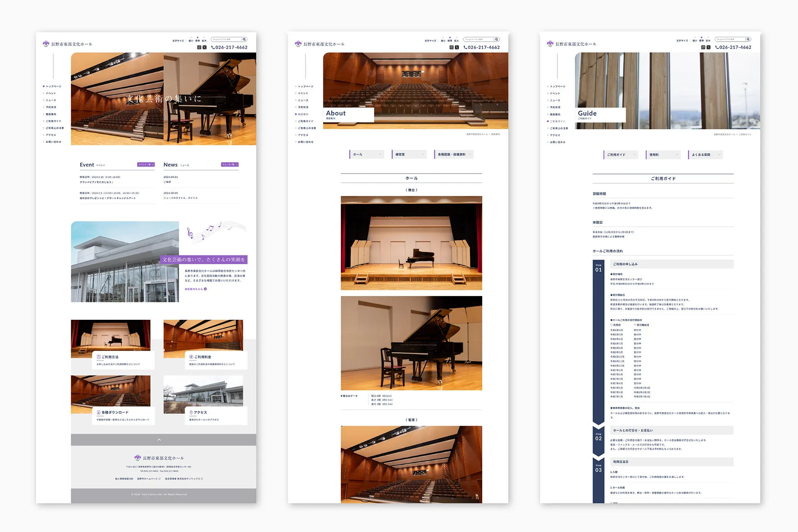Click the search magnifier icon on Guide page
The image size is (798, 532).
(x=748, y=39)
